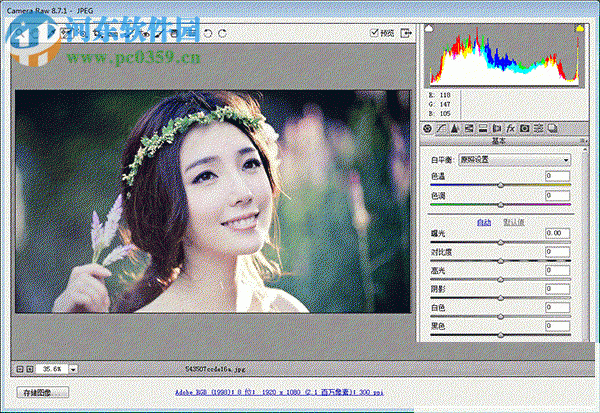Image resolution: width=600 pixels, height=413 pixels.
Task: Click the 色调 tint slider handle
Action: coord(501,205)
